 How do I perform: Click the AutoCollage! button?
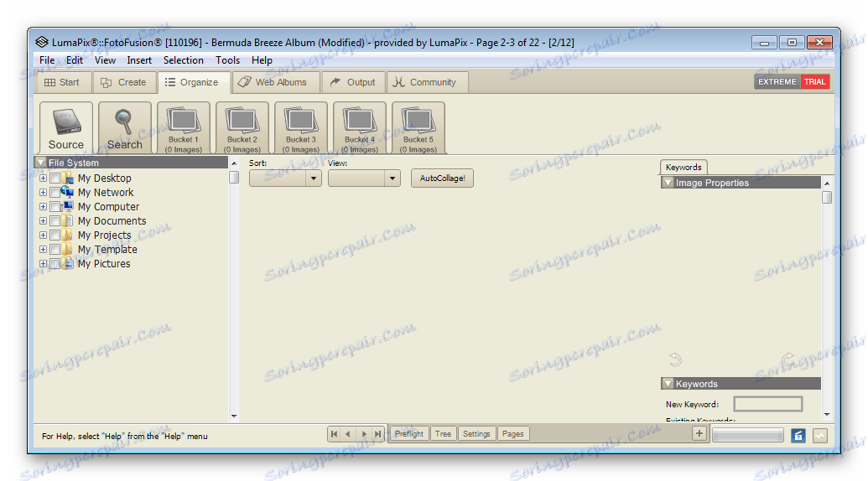tap(442, 178)
